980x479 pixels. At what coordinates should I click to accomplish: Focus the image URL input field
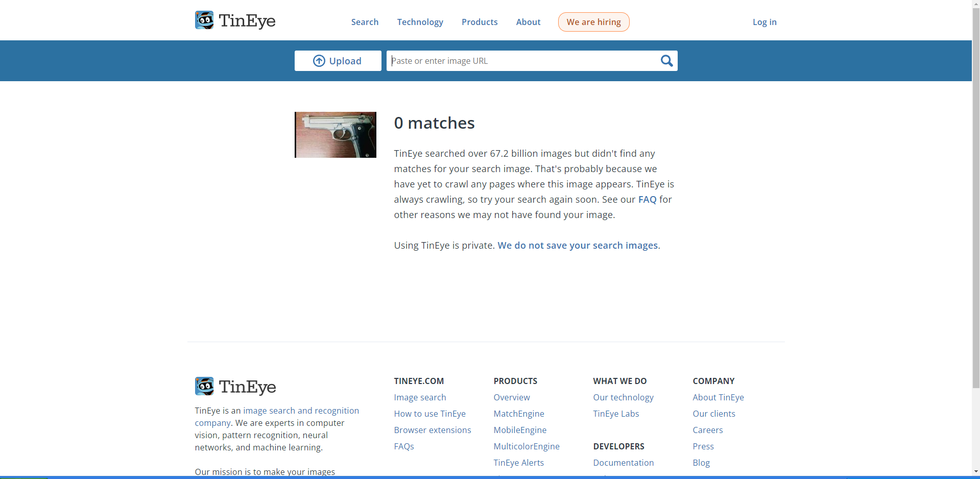521,61
